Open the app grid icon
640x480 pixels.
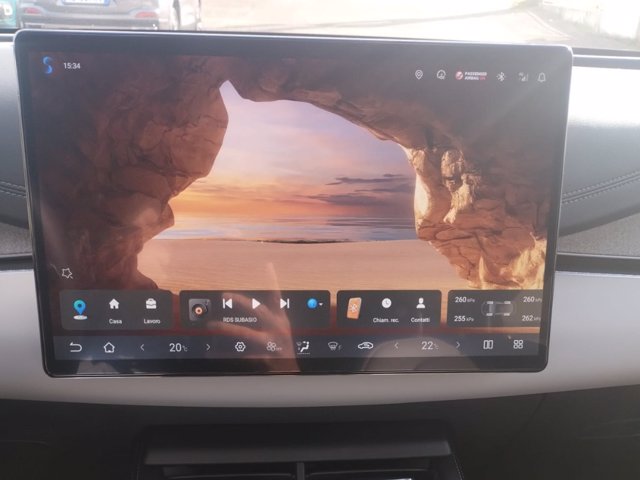[518, 344]
